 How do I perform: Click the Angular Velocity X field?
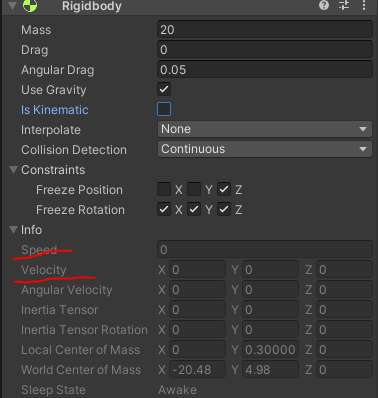197,289
